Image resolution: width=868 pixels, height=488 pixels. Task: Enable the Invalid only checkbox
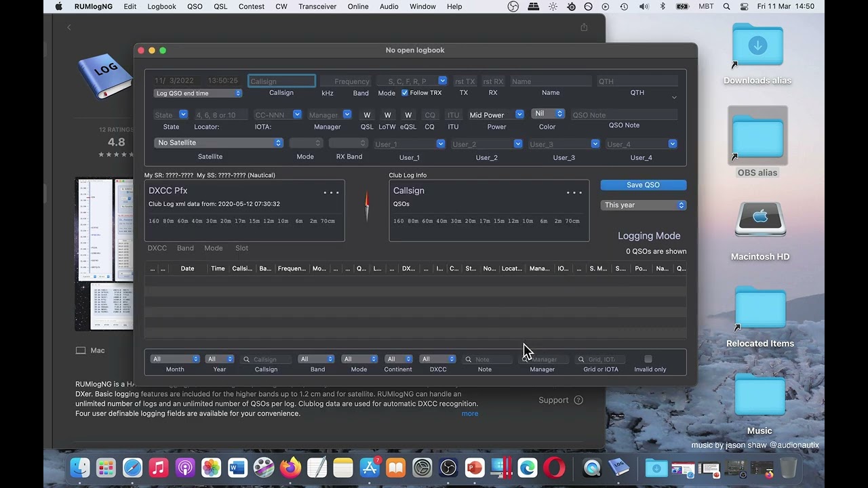coord(648,359)
